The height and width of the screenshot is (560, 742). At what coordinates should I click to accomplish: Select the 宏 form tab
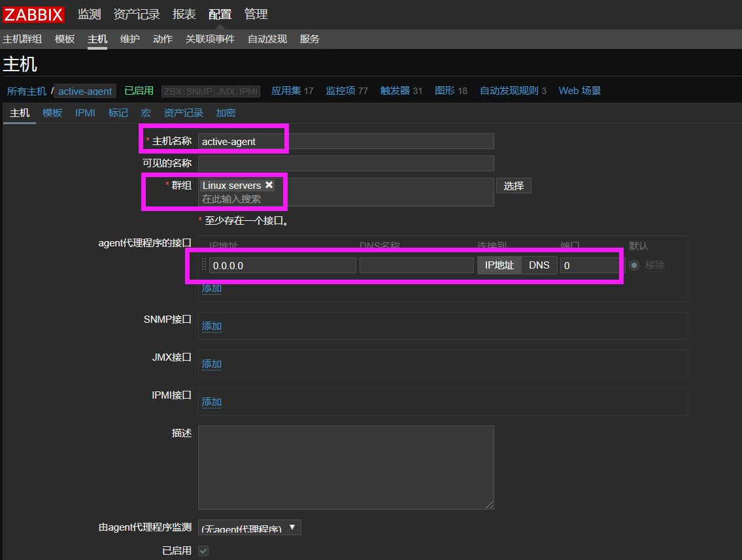pos(146,113)
